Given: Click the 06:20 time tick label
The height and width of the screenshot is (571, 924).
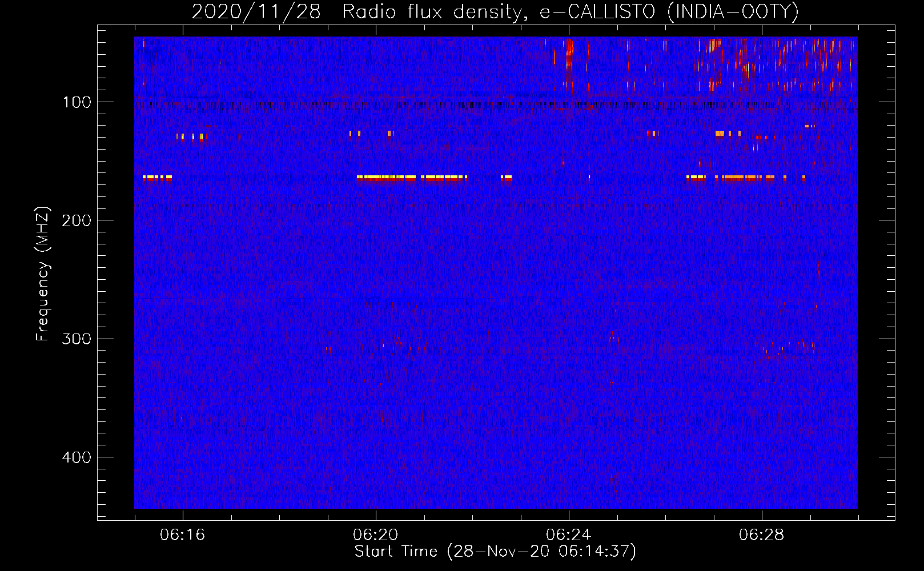Looking at the screenshot, I should click(376, 535).
